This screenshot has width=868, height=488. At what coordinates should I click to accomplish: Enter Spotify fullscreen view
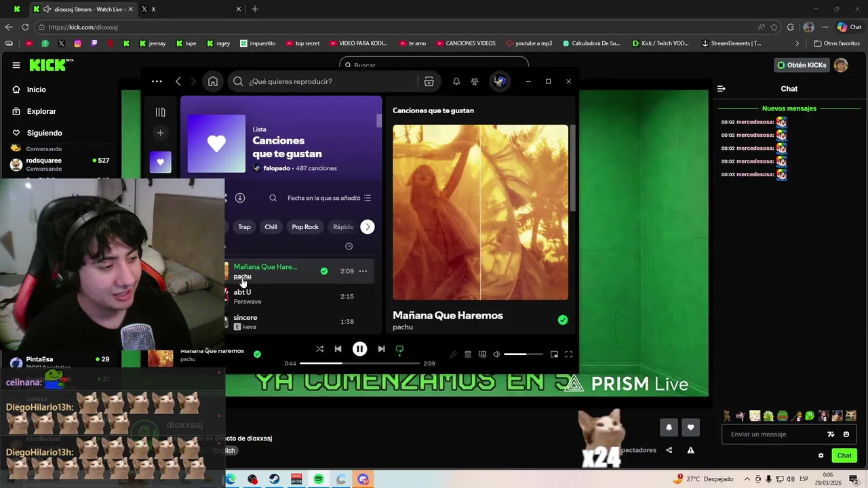pyautogui.click(x=568, y=354)
